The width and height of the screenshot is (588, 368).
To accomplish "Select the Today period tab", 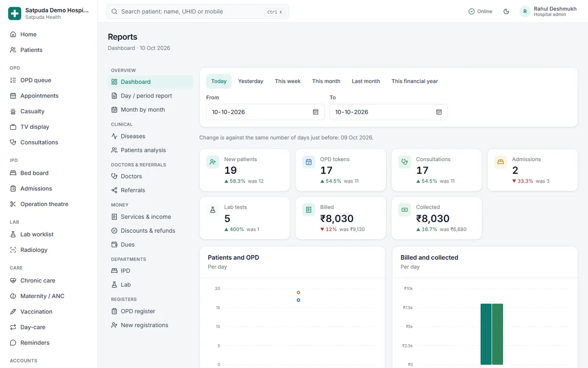I will pos(219,81).
